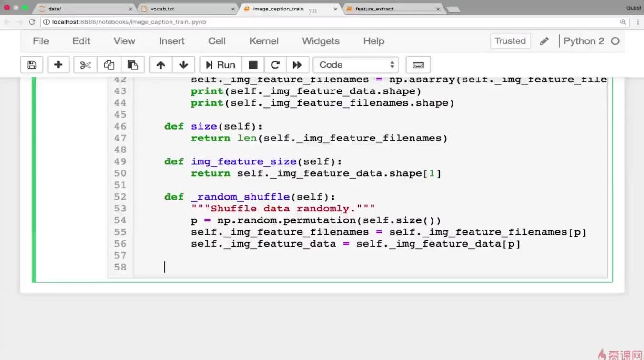Click the pencil edit mode icon
Screen dimensions: 644x360
pos(544,41)
